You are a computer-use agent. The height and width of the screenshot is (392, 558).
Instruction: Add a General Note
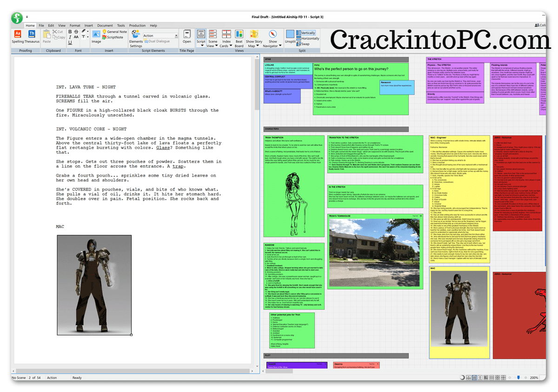coord(114,32)
